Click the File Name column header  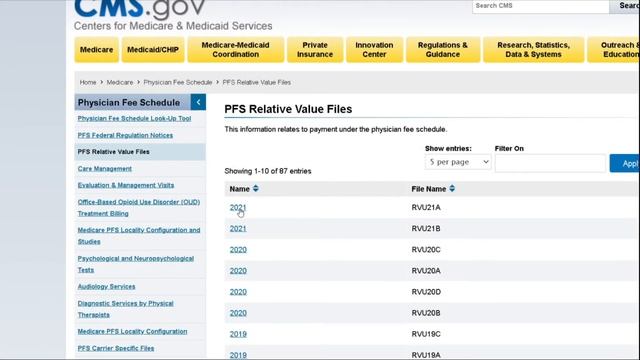pos(429,189)
